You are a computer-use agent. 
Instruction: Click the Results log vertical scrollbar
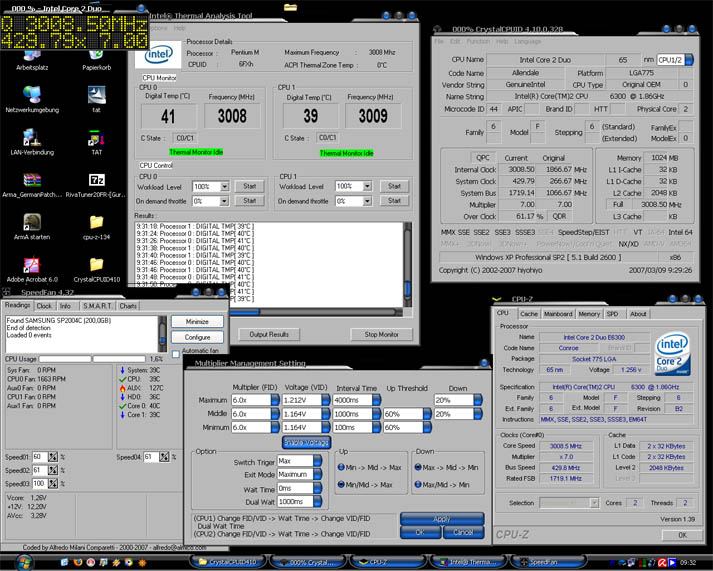point(407,265)
